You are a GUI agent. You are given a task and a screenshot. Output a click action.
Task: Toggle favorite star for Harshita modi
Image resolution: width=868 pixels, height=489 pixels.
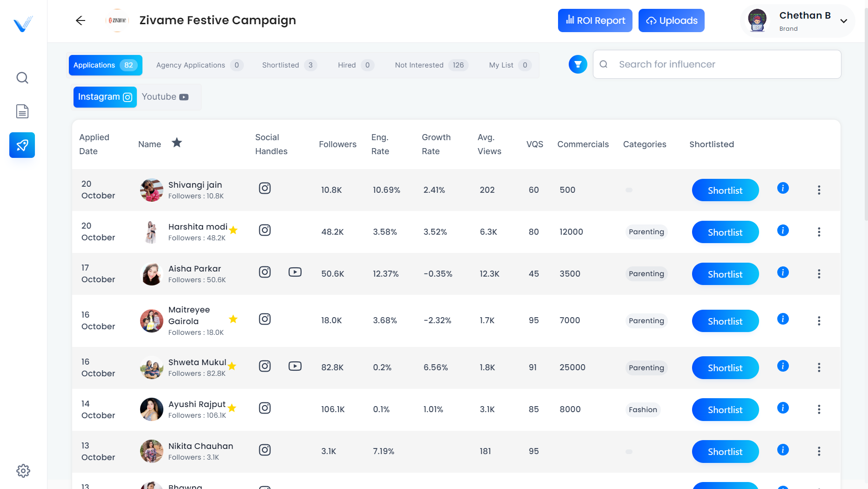pyautogui.click(x=234, y=230)
